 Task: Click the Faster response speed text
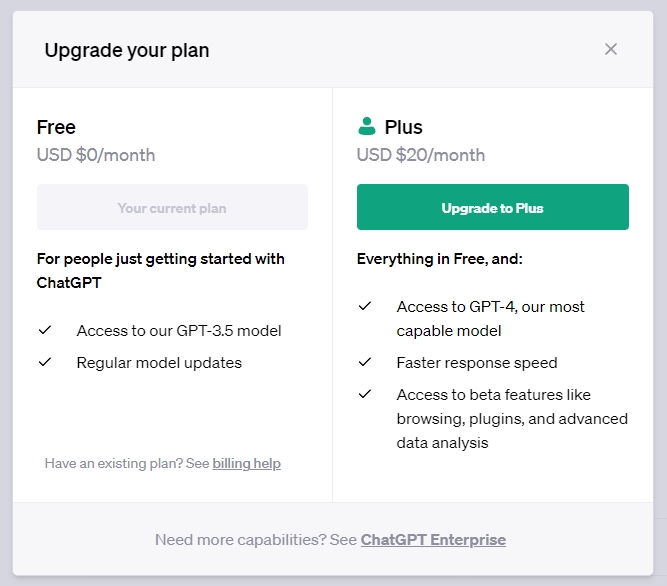(x=477, y=362)
